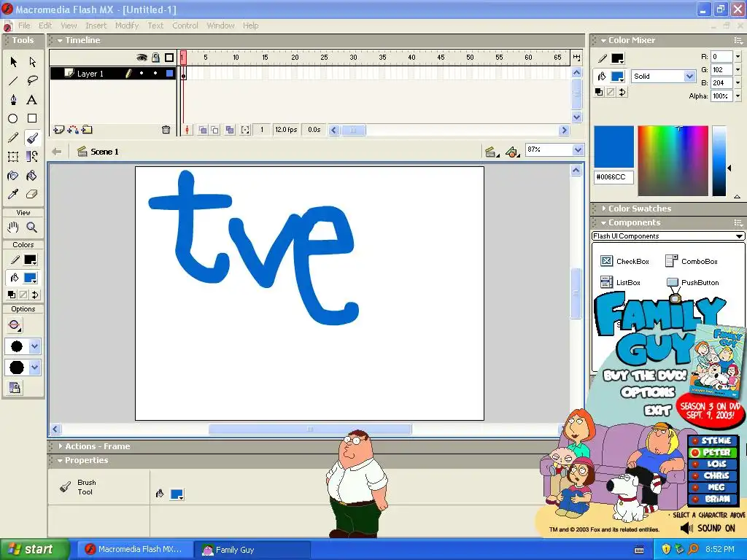Image resolution: width=747 pixels, height=560 pixels.
Task: Click the Center Frame button in timeline
Action: [x=187, y=130]
